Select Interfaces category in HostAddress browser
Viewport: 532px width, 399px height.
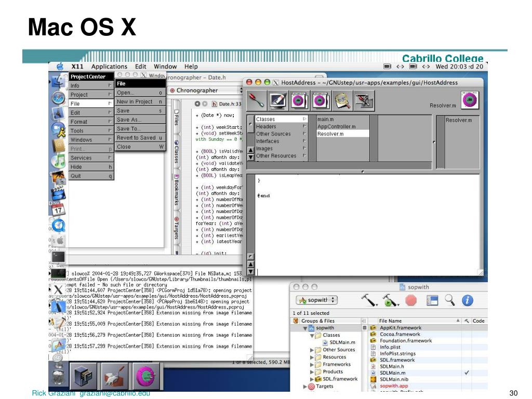pyautogui.click(x=281, y=141)
